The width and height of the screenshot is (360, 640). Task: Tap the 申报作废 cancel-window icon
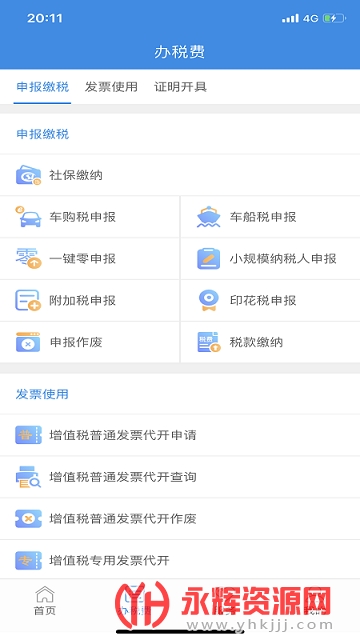tap(28, 342)
